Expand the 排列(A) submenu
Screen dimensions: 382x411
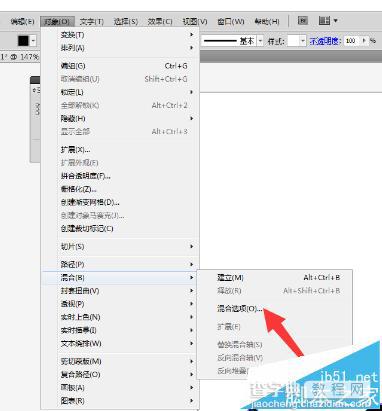[x=120, y=48]
